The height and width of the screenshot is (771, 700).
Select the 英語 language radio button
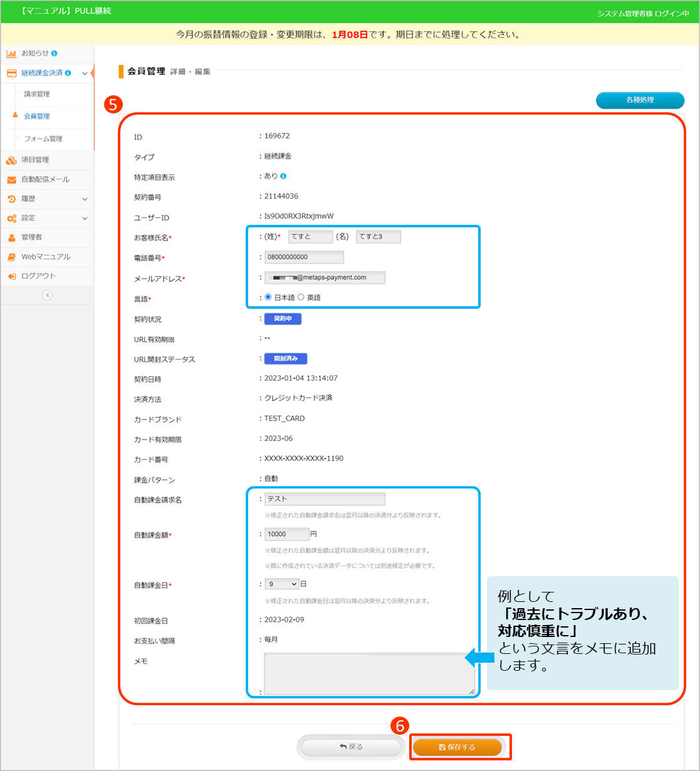(x=301, y=298)
